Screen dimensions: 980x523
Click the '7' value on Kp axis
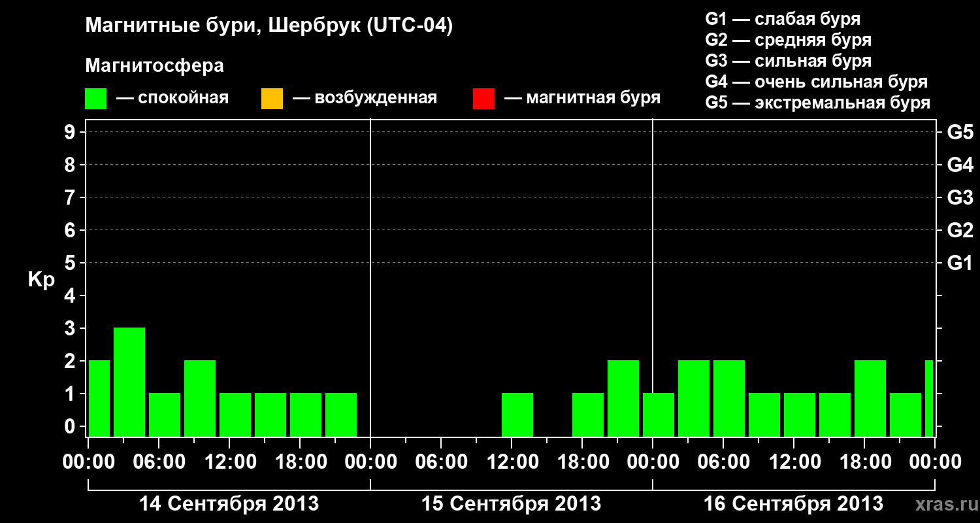click(71, 197)
